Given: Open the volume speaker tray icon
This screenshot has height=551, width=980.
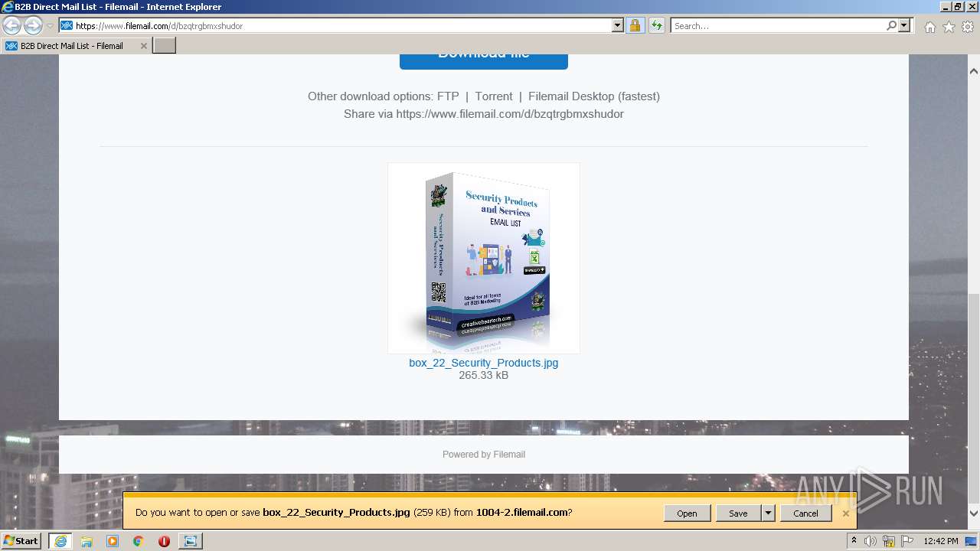Looking at the screenshot, I should [x=871, y=541].
